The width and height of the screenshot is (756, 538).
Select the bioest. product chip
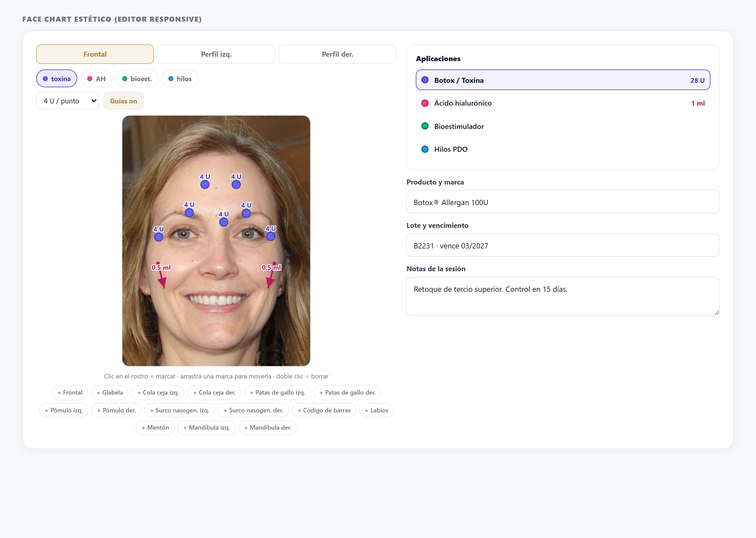pos(137,79)
